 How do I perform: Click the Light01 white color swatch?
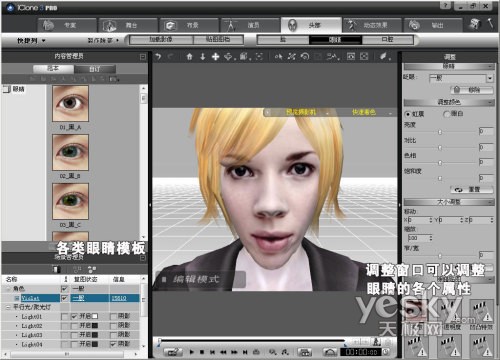pyautogui.click(x=95, y=316)
